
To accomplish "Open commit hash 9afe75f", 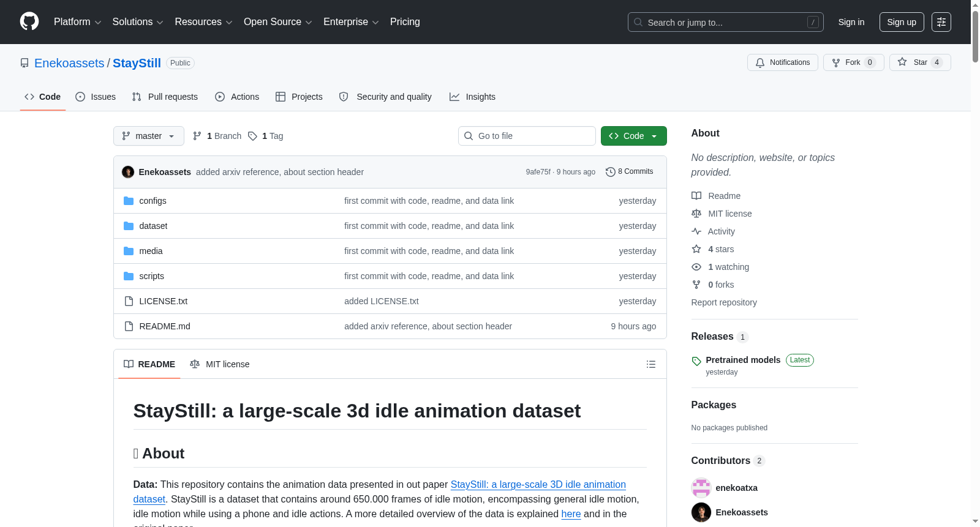I will coord(538,172).
